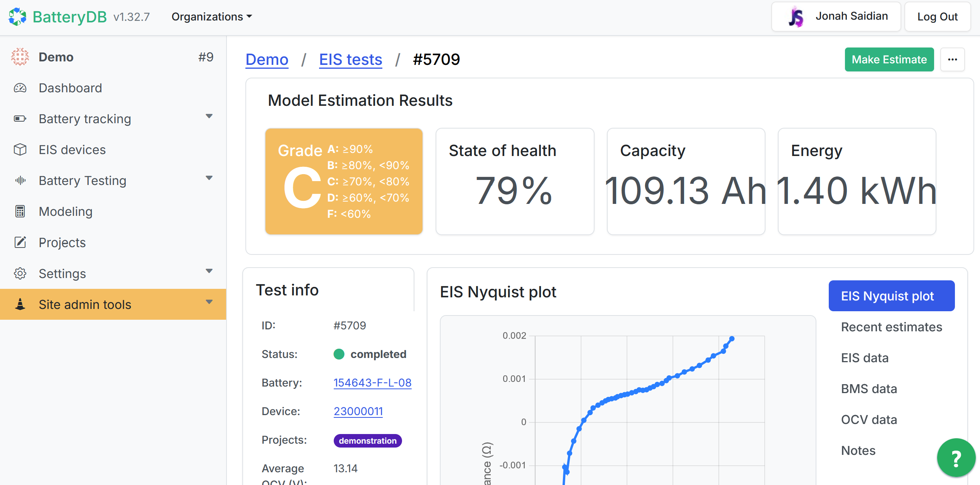Open battery 154643-F-L-08 link
This screenshot has height=485, width=980.
[x=372, y=383]
